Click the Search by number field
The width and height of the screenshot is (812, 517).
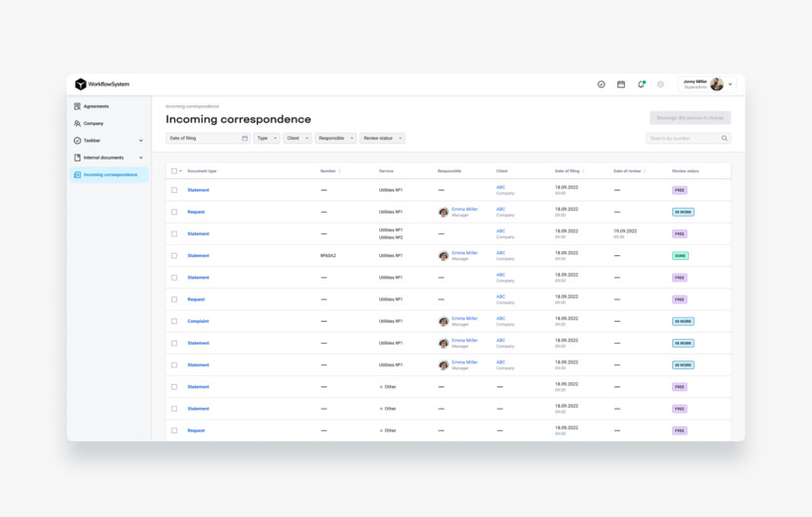click(x=682, y=139)
